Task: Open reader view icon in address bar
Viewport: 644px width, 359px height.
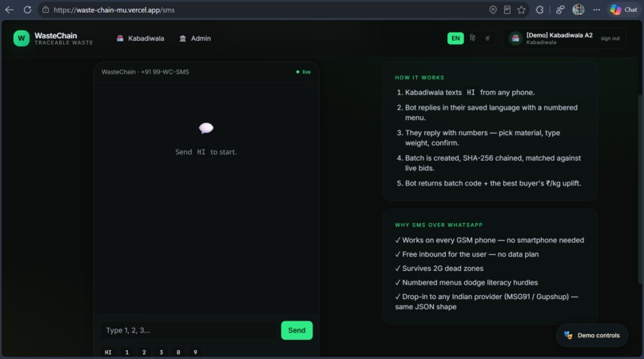Action: (x=507, y=10)
